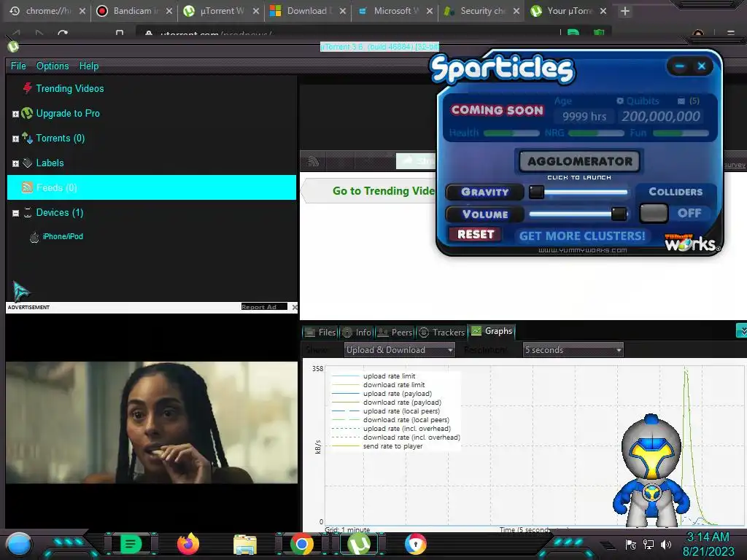The image size is (747, 560).
Task: Close the advertisement with the X
Action: pos(295,307)
